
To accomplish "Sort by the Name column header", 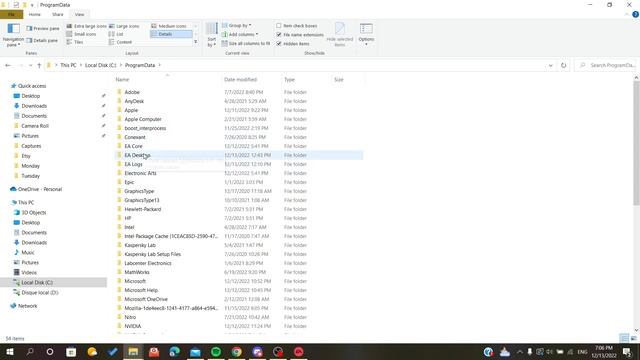I will coord(167,80).
